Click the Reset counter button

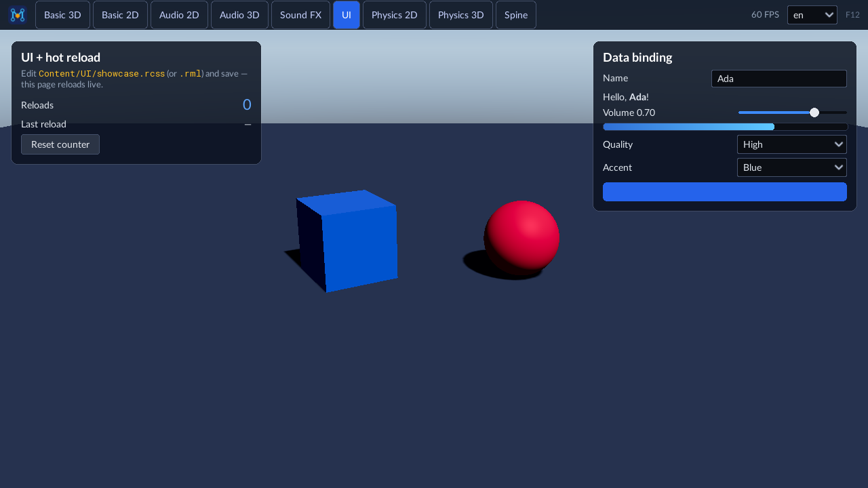point(60,144)
